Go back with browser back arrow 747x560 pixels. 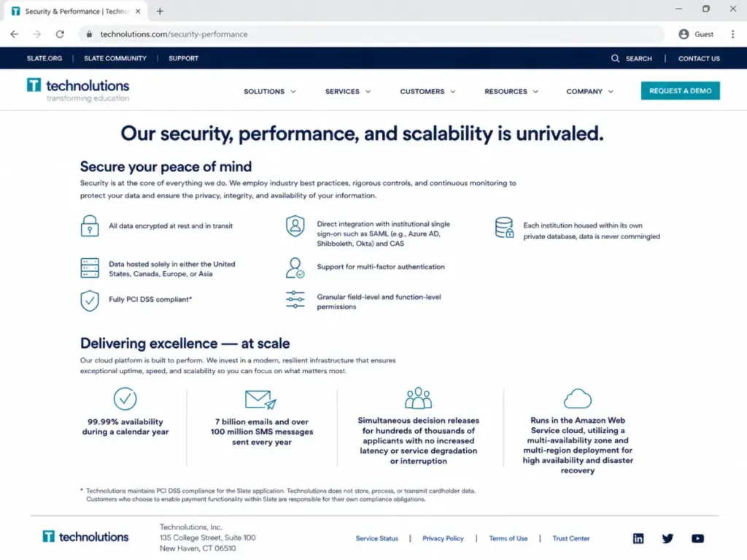pos(15,34)
